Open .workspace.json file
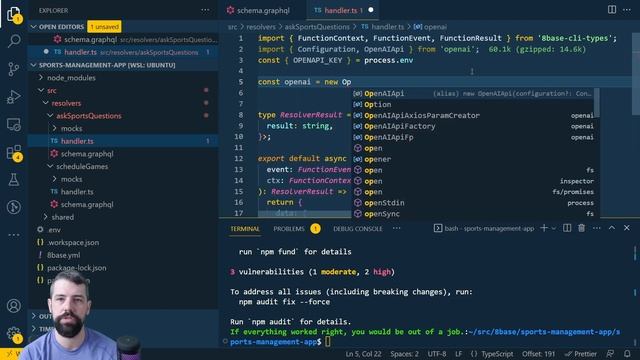 pos(73,242)
